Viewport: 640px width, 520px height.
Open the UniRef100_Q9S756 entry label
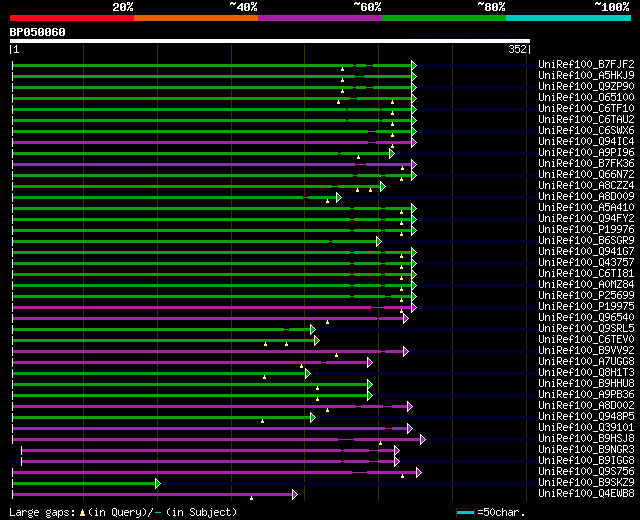(x=586, y=472)
